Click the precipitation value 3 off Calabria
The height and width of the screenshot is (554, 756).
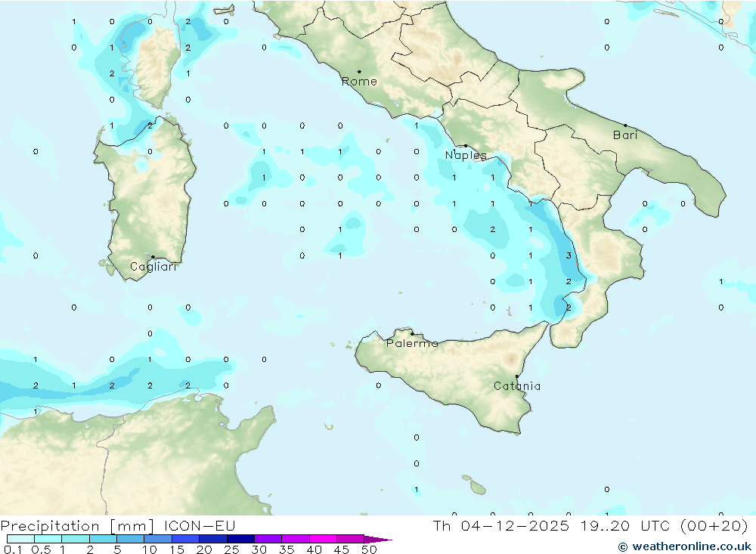pyautogui.click(x=569, y=255)
